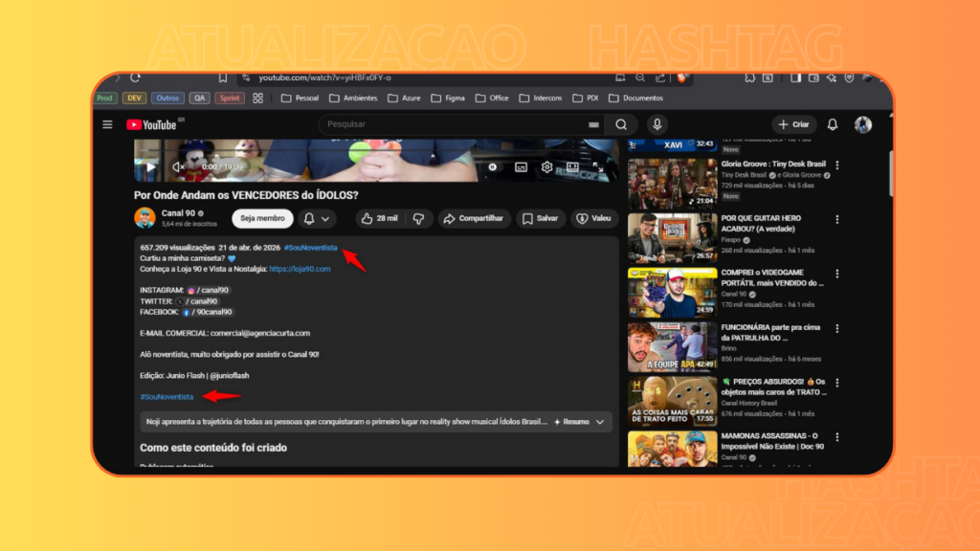Play the video with the play button
The width and height of the screenshot is (980, 551).
[150, 167]
